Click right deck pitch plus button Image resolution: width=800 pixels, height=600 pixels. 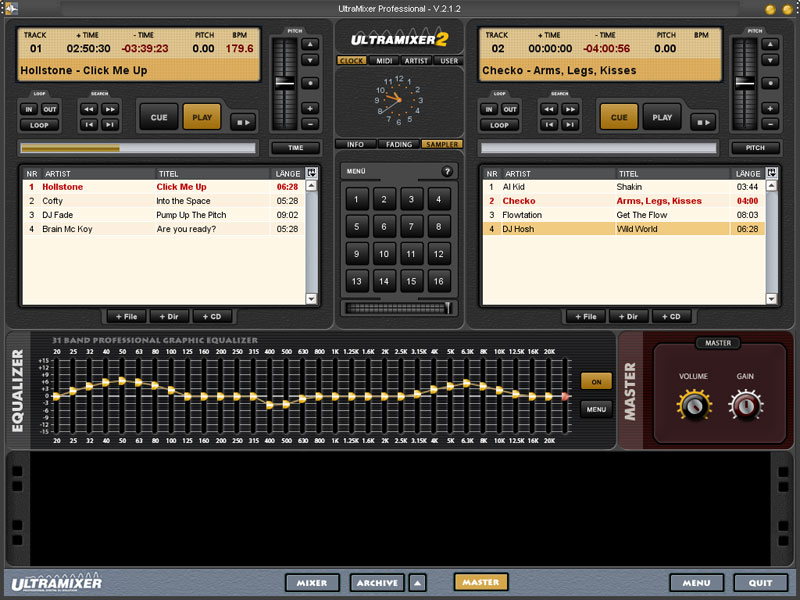(770, 108)
